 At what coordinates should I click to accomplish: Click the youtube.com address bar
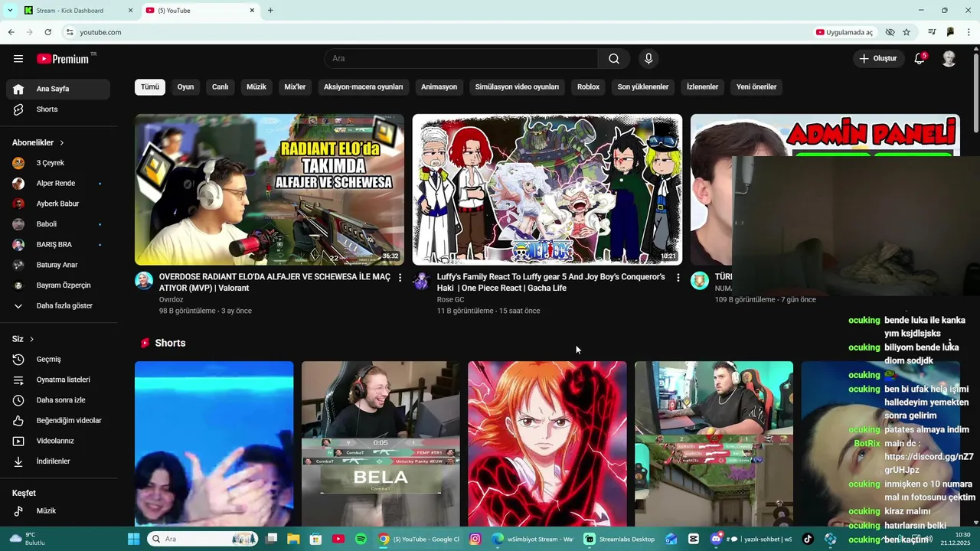click(436, 32)
